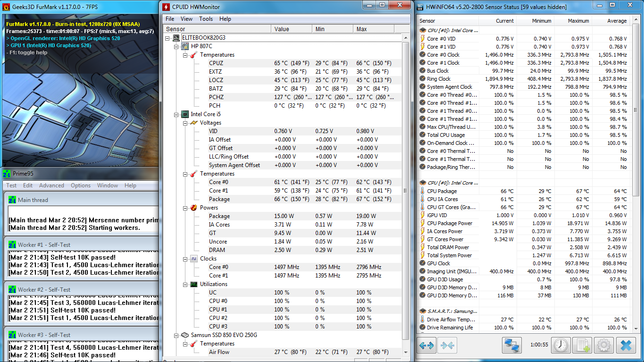
Task: Click the HWMonitor vertical scrollbar
Action: pos(406,191)
